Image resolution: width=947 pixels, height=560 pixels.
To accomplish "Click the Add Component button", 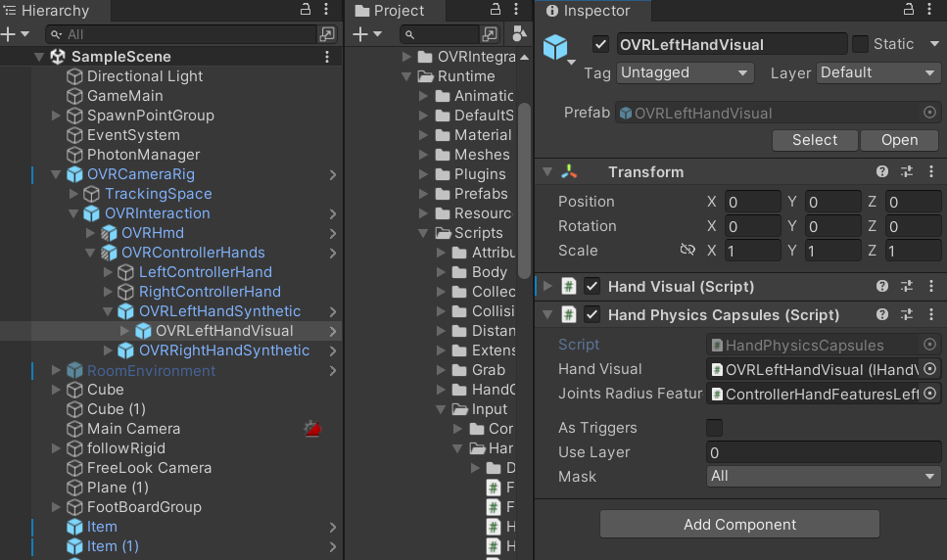I will 739,524.
